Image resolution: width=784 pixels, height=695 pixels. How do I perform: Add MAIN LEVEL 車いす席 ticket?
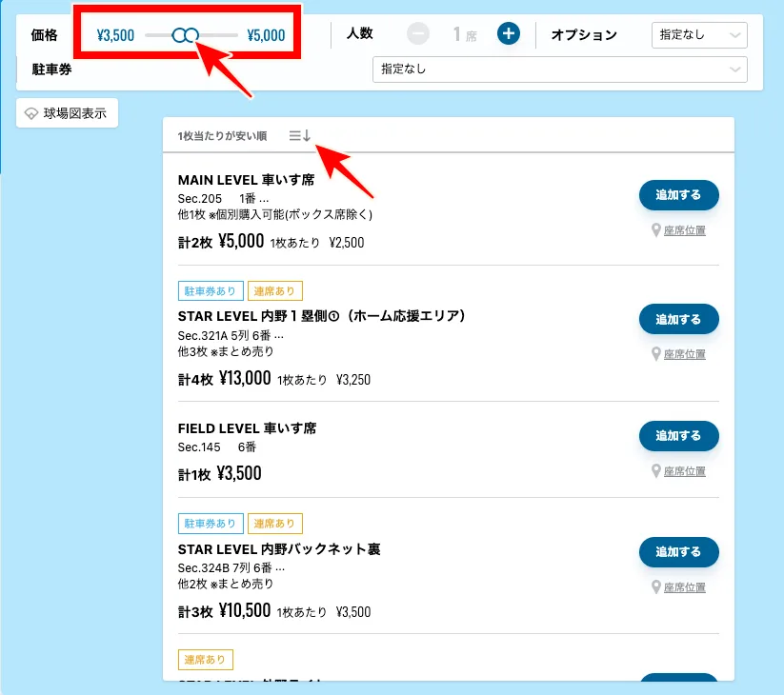(678, 195)
